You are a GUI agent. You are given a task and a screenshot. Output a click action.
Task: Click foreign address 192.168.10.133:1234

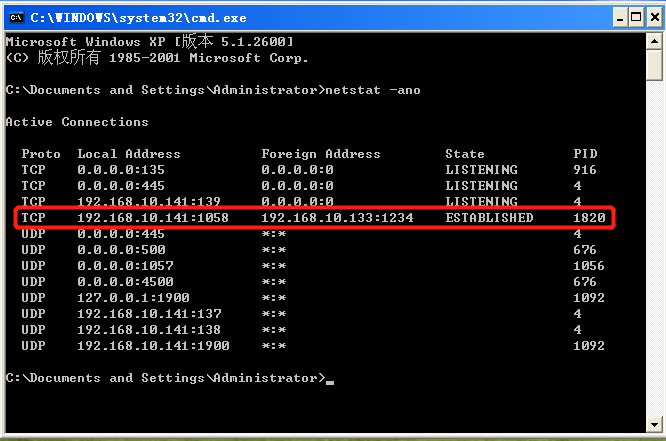click(337, 218)
